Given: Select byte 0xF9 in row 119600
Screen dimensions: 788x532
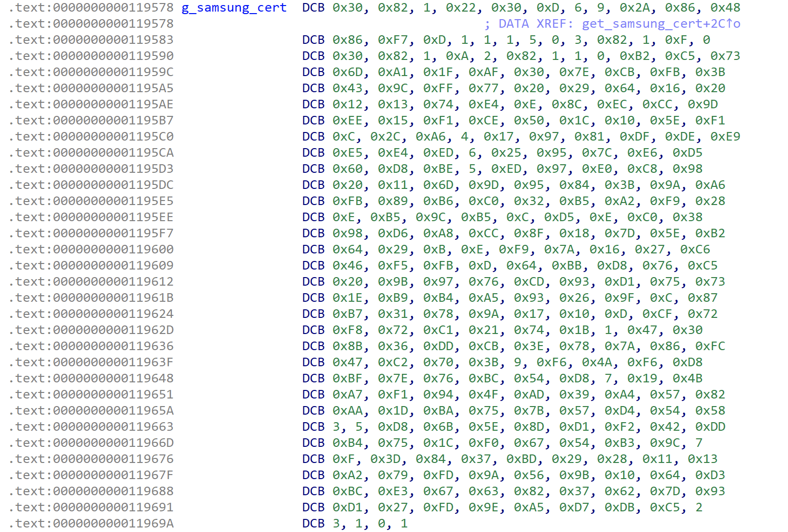Looking at the screenshot, I should [514, 249].
